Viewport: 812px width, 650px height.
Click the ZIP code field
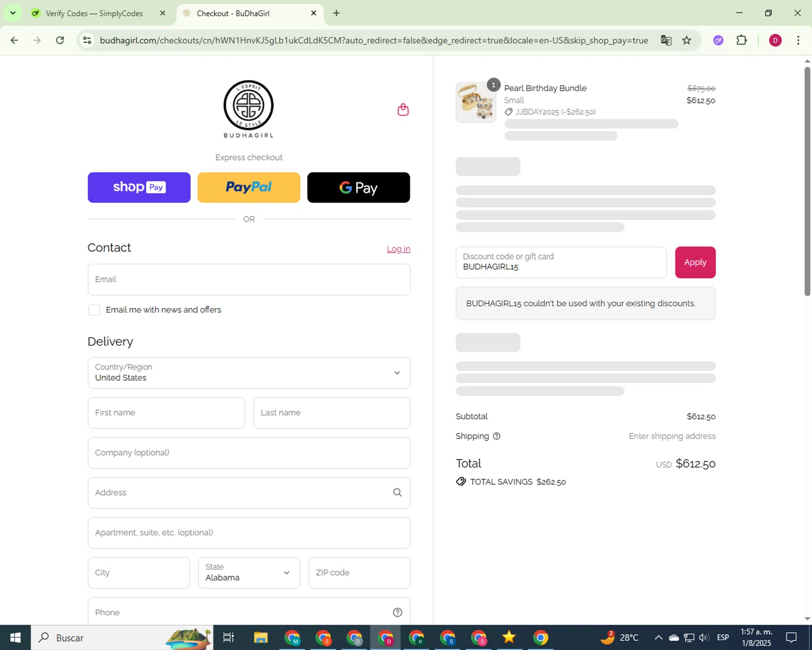[x=359, y=573]
